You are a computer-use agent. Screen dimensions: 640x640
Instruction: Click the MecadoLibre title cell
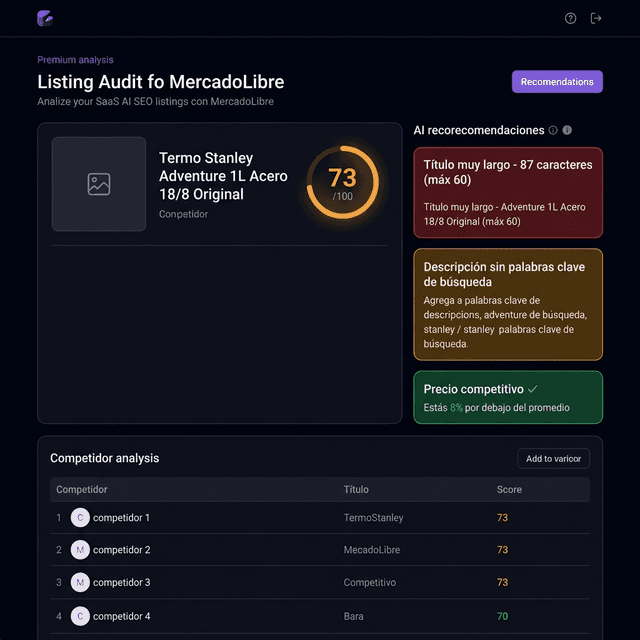pyautogui.click(x=371, y=550)
